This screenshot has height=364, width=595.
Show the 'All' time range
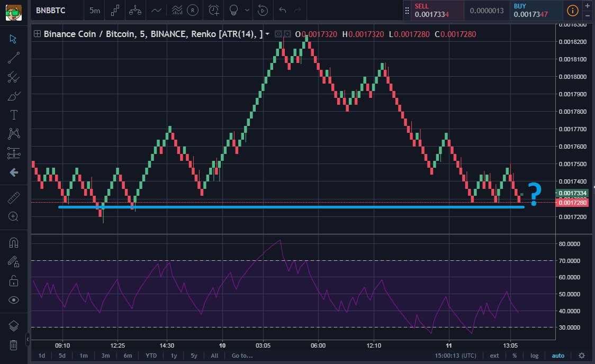[x=214, y=356]
